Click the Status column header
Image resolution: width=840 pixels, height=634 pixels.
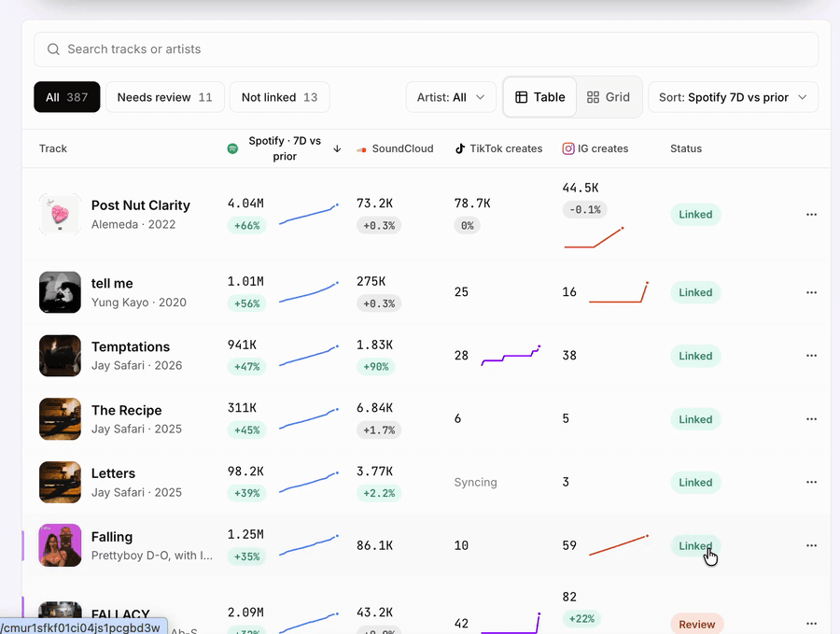coord(686,148)
